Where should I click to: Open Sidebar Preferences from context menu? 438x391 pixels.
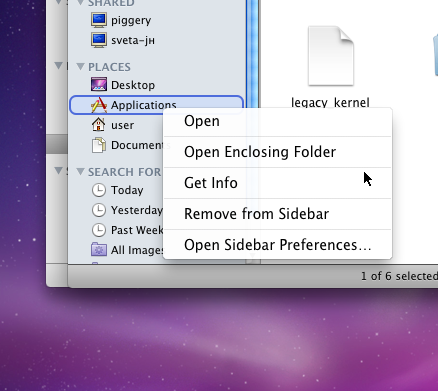tap(278, 245)
